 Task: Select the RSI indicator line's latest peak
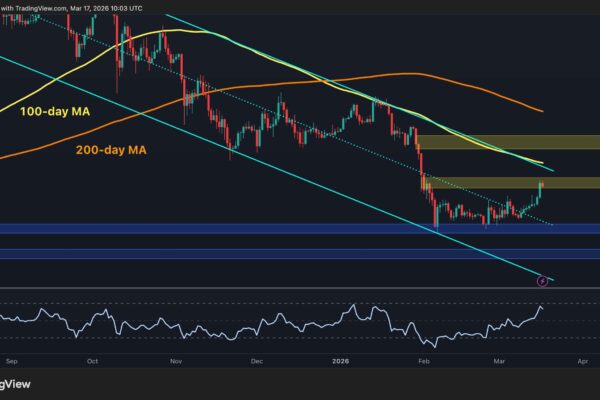tap(541, 306)
